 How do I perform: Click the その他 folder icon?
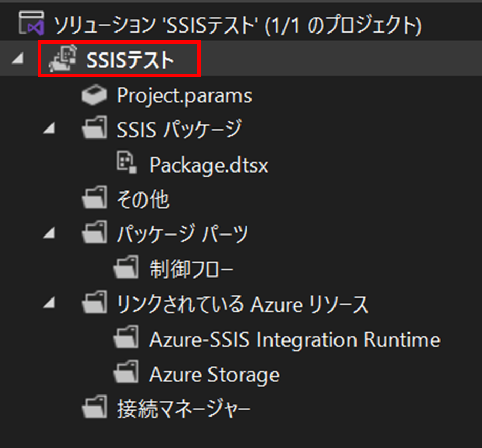point(95,197)
